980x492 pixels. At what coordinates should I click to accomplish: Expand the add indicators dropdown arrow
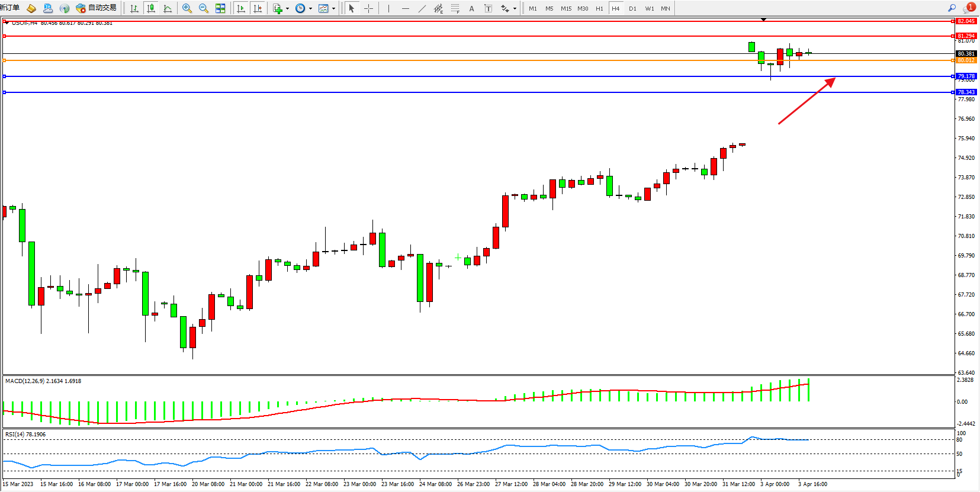287,9
